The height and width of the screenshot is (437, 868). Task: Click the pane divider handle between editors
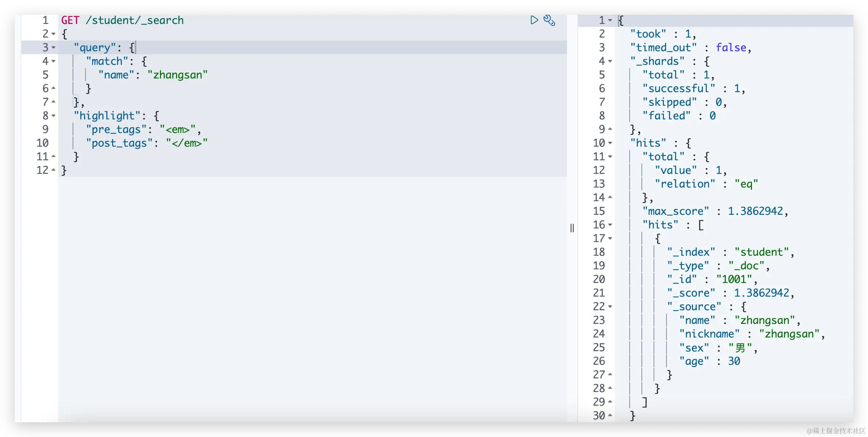click(572, 228)
